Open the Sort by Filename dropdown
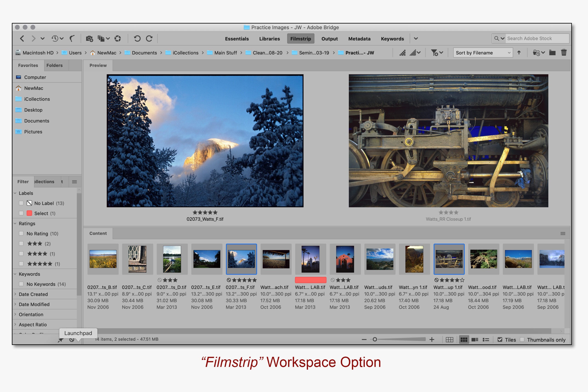The width and height of the screenshot is (588, 392). [483, 53]
